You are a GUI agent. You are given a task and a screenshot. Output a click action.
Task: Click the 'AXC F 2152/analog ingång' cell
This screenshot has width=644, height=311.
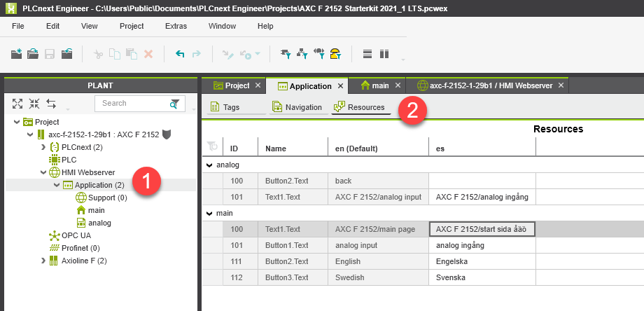482,197
